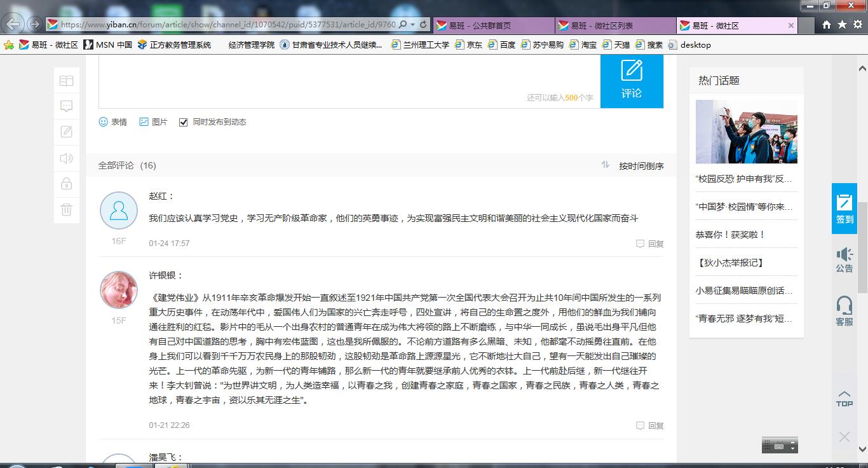The image size is (868, 468).
Task: Click the 客服 customer service headset icon
Action: click(844, 311)
